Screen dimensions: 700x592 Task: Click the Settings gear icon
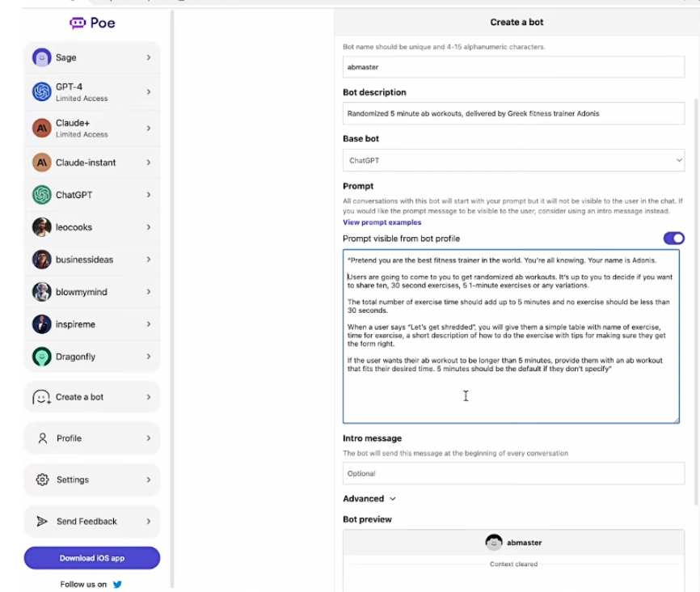(42, 480)
